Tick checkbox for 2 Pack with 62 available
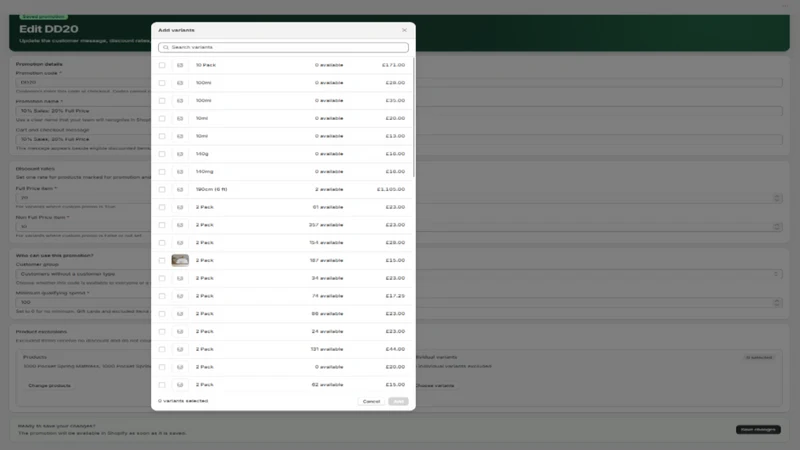The height and width of the screenshot is (450, 800). pos(162,385)
